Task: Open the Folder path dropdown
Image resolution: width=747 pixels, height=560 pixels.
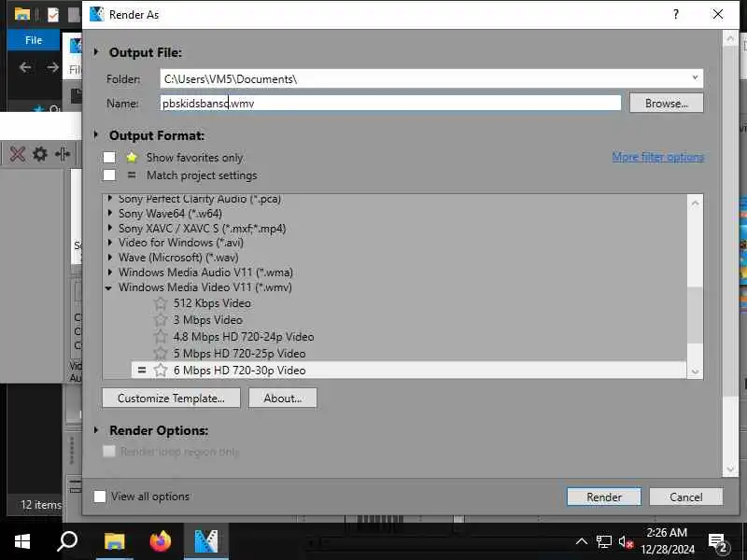Action: point(695,78)
